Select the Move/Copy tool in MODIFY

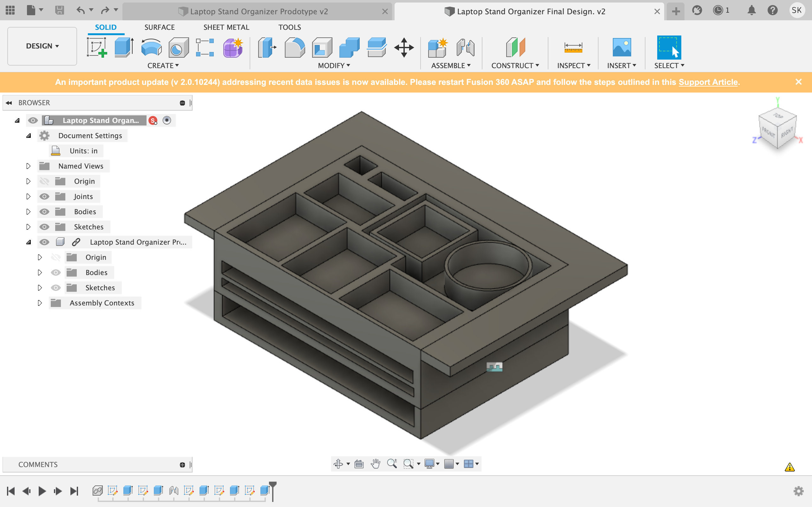coord(404,48)
